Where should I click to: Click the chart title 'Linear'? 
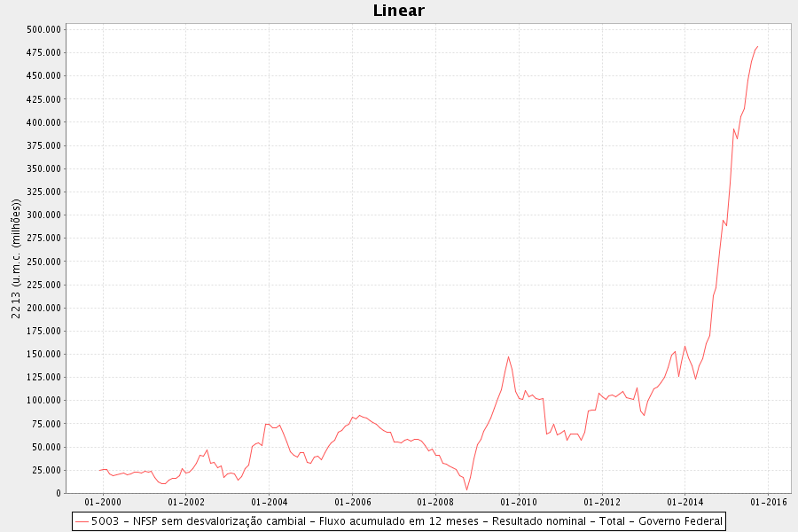coord(398,11)
